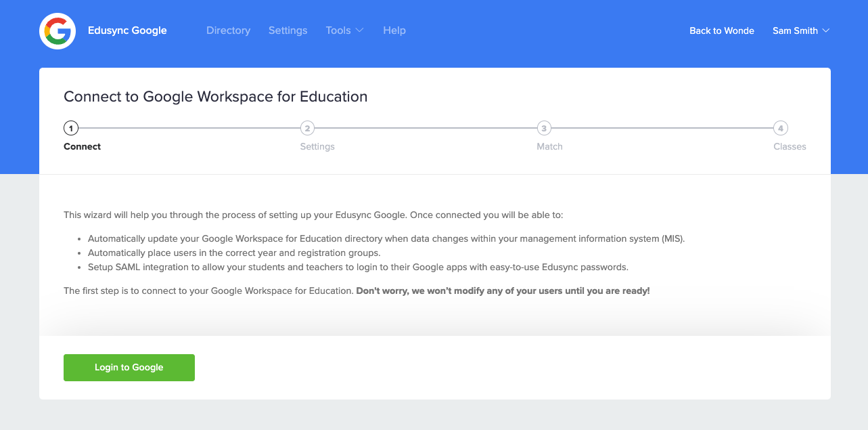Select step 1 Connect circle indicator
868x430 pixels.
tap(70, 128)
